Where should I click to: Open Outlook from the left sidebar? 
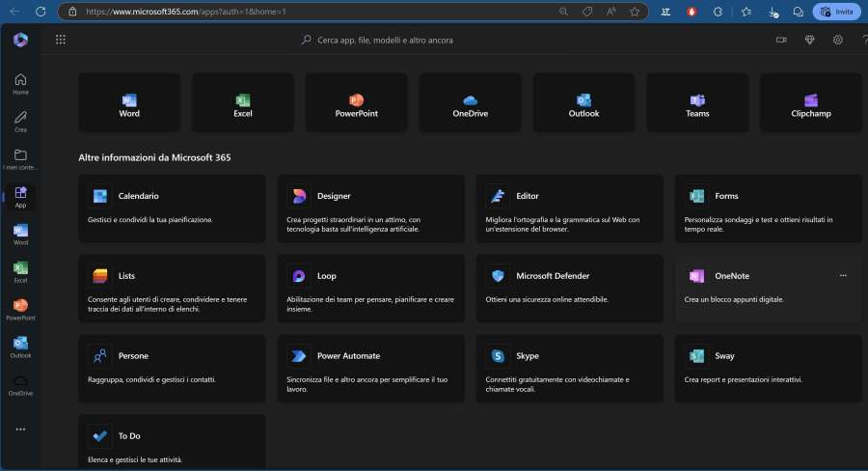click(20, 347)
